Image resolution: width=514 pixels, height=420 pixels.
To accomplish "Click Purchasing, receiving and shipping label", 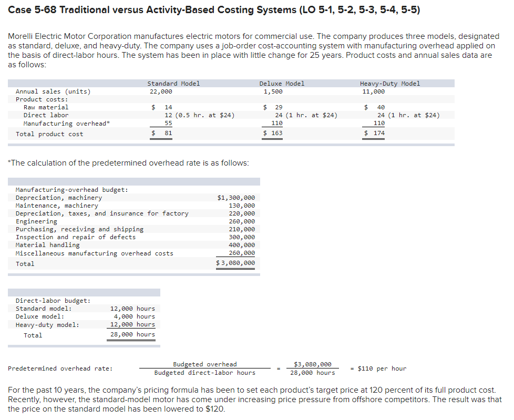I will click(x=79, y=229).
